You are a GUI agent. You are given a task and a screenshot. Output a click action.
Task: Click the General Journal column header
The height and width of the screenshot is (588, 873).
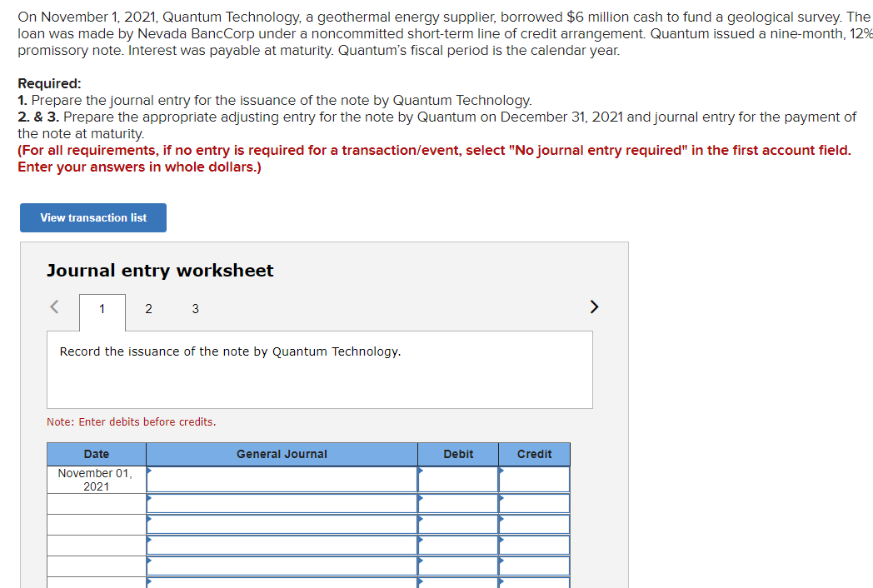[282, 455]
